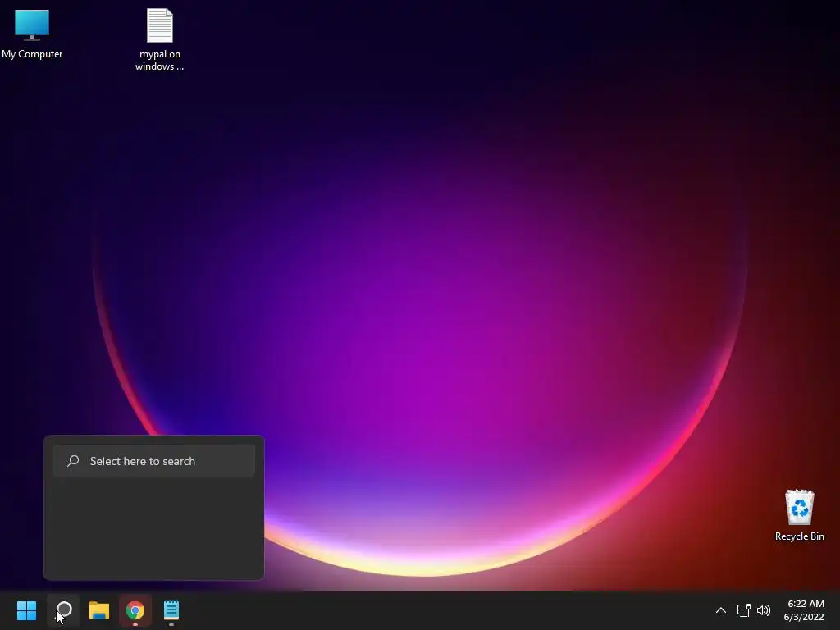Show hidden system tray icons chevron
The image size is (840, 630).
(x=721, y=610)
